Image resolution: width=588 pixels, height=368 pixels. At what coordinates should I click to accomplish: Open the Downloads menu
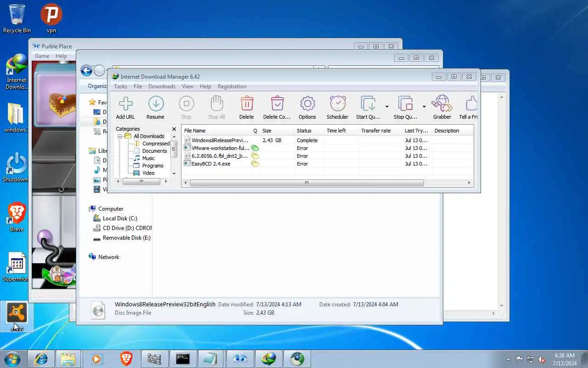pos(162,86)
